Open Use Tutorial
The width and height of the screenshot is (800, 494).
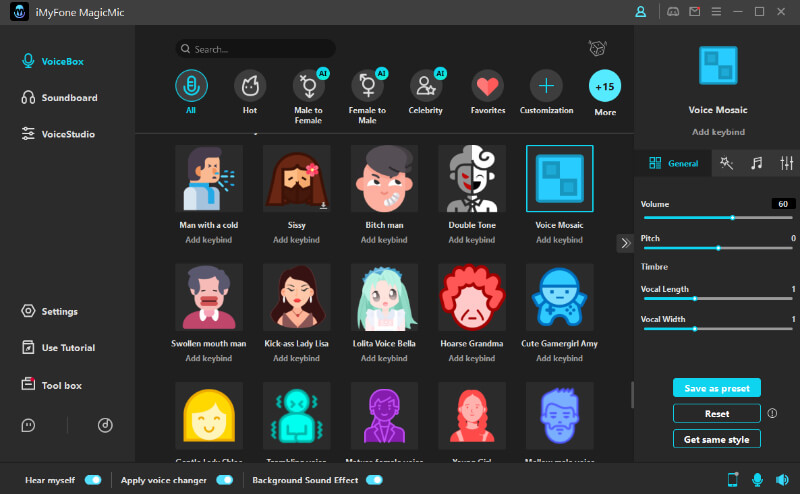(58, 348)
